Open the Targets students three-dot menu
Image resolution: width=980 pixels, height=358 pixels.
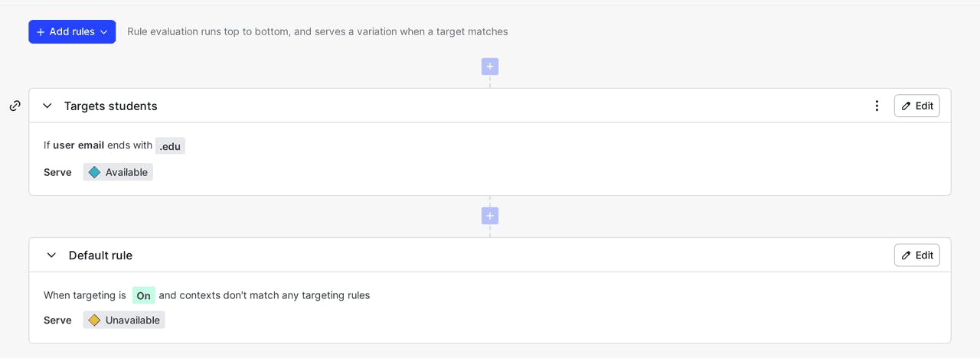877,106
